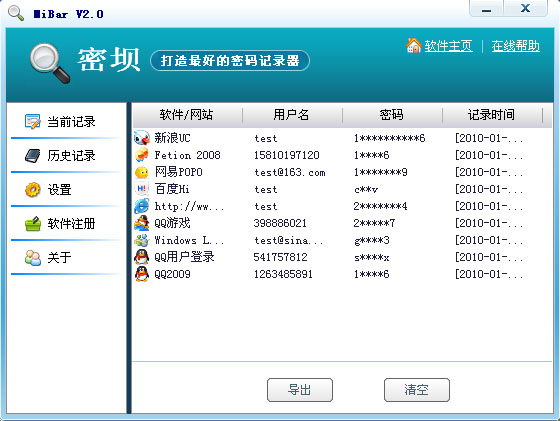Sort by 用户名 column header
The height and width of the screenshot is (421, 560).
point(292,115)
